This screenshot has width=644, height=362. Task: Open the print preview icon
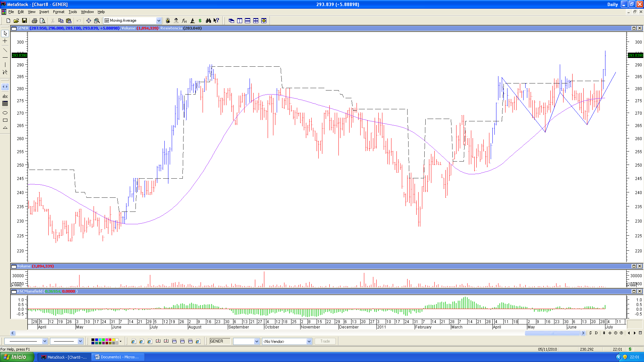(43, 21)
